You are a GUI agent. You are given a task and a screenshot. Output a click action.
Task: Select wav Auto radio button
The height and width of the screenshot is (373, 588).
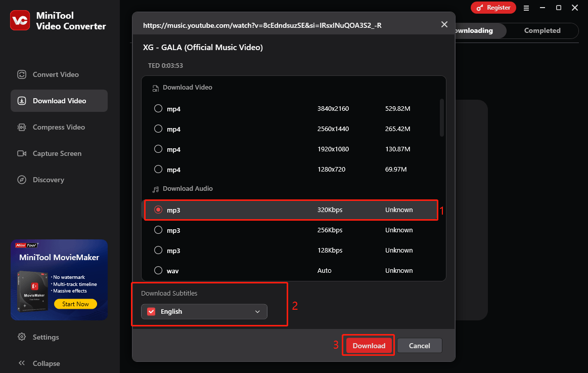click(x=158, y=270)
